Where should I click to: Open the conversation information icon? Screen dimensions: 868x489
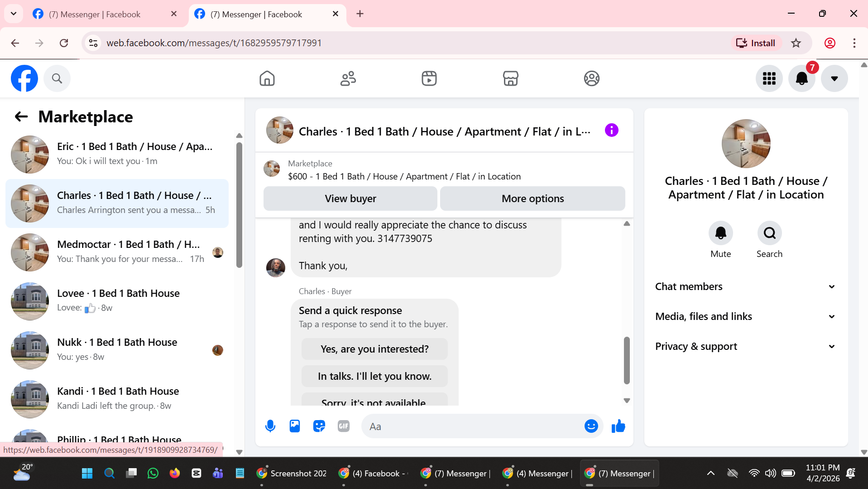tap(612, 131)
